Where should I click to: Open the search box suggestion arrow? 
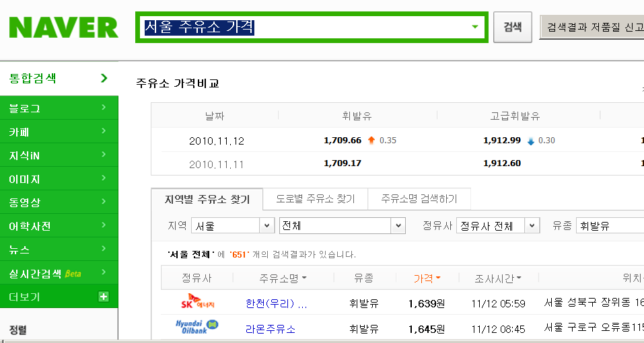pyautogui.click(x=475, y=27)
